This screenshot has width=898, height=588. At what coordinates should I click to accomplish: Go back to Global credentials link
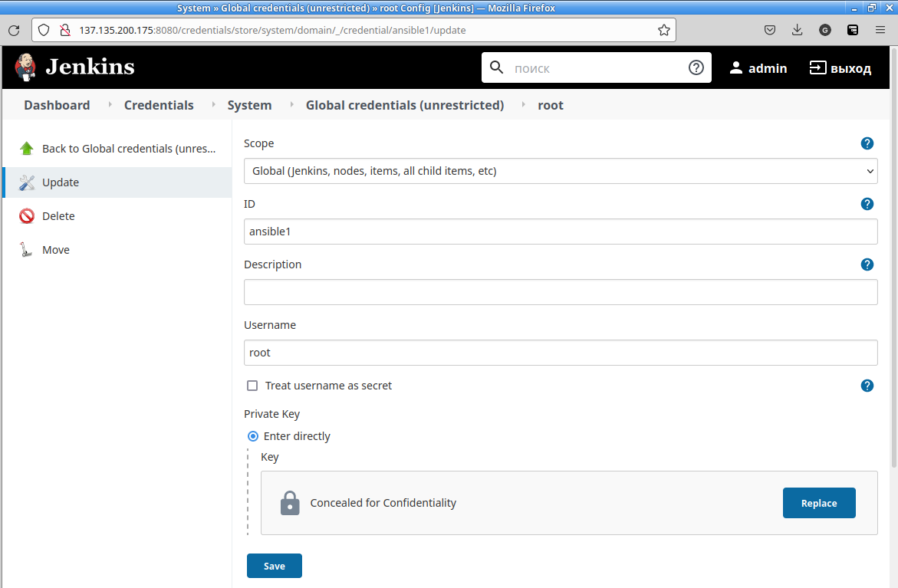tap(129, 149)
